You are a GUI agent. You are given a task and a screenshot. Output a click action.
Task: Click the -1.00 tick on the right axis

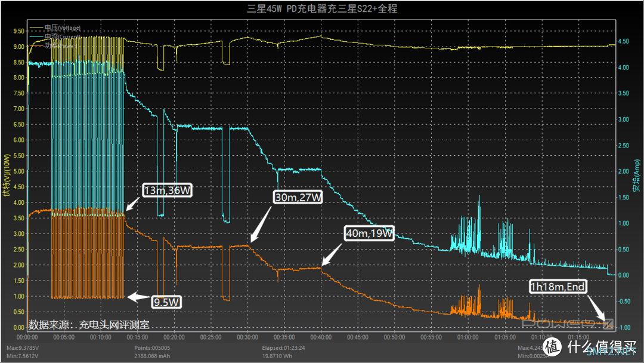coord(624,328)
